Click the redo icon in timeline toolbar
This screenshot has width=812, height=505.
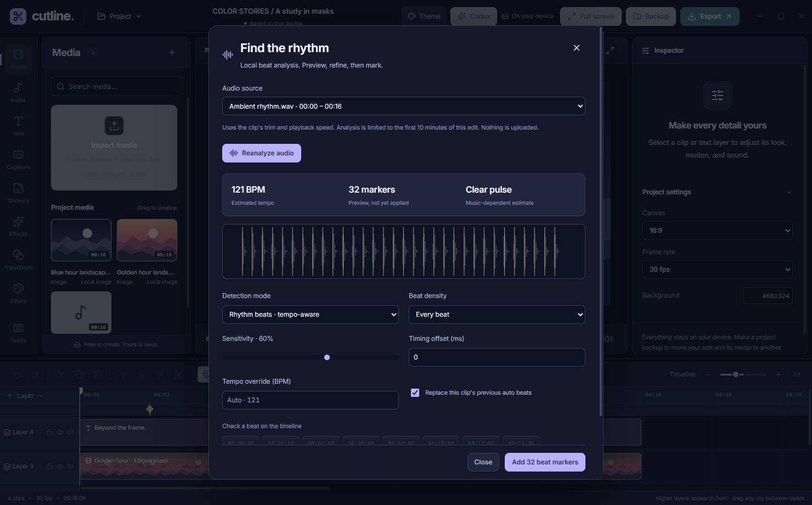35,375
